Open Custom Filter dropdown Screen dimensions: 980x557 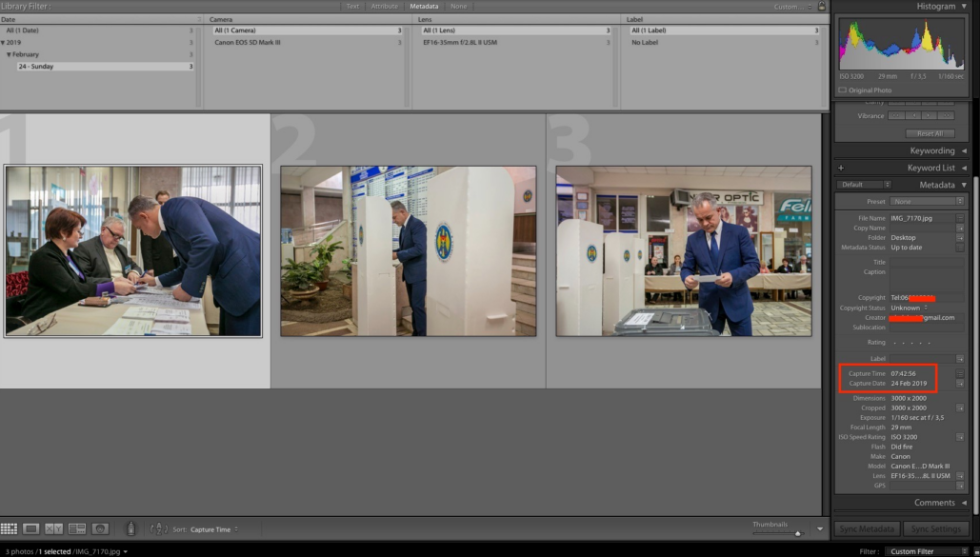pos(926,551)
